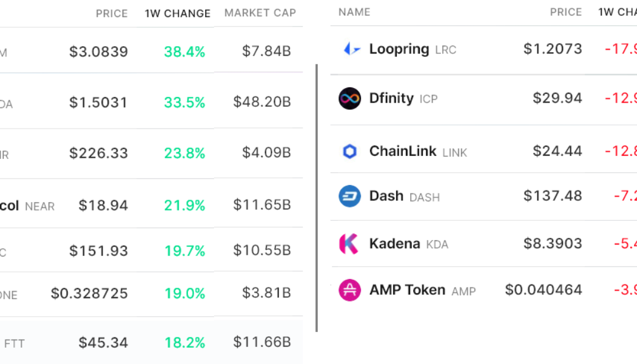Sort right table by NAME header
Viewport: 637px width, 364px height.
354,12
